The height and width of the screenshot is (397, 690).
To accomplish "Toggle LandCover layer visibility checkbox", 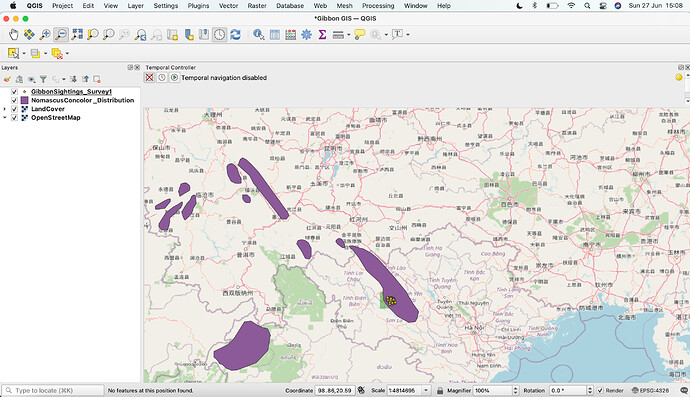I will (14, 109).
